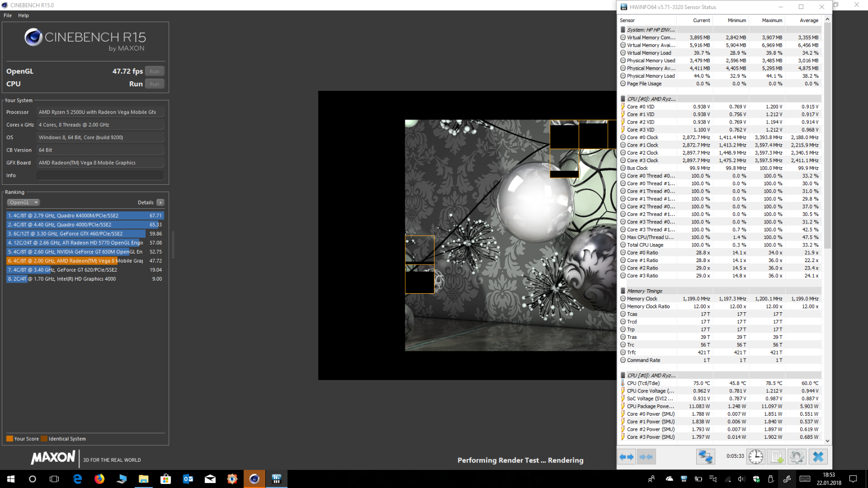This screenshot has height=488, width=868.
Task: Select the System: HP HP ENV group row
Action: 720,30
